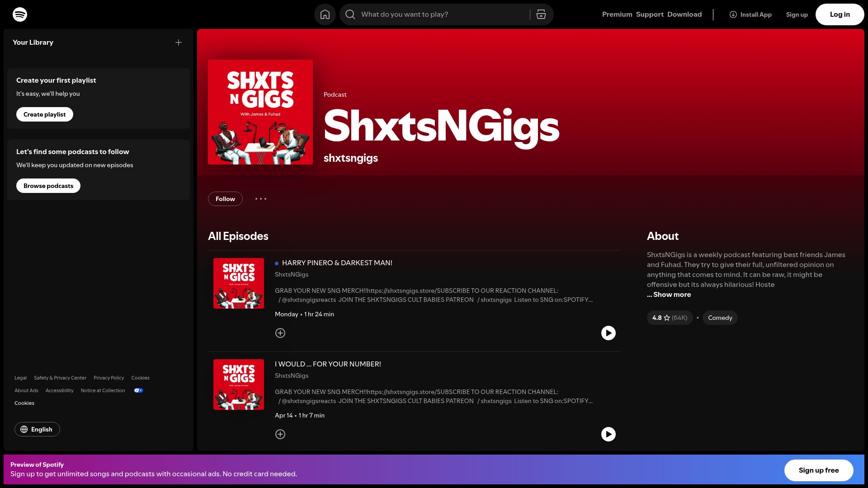Click the All Episodes heading
Viewport: 868px width, 488px height.
(238, 236)
